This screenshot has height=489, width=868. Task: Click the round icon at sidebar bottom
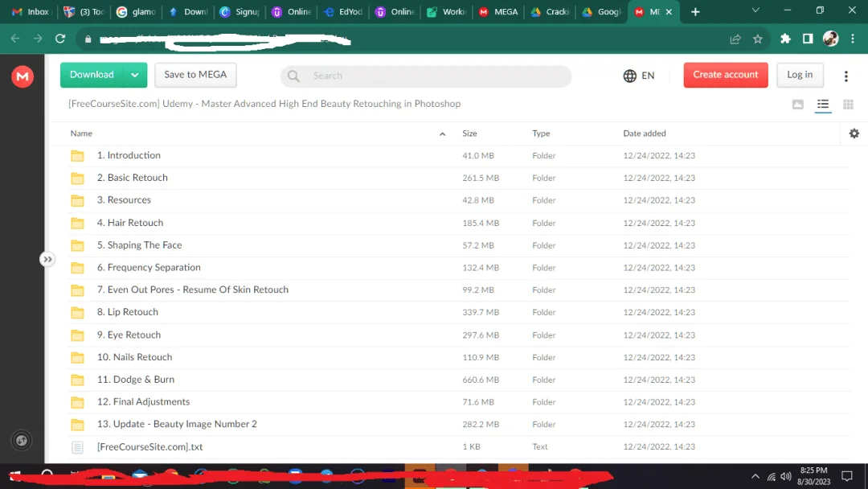pyautogui.click(x=22, y=440)
